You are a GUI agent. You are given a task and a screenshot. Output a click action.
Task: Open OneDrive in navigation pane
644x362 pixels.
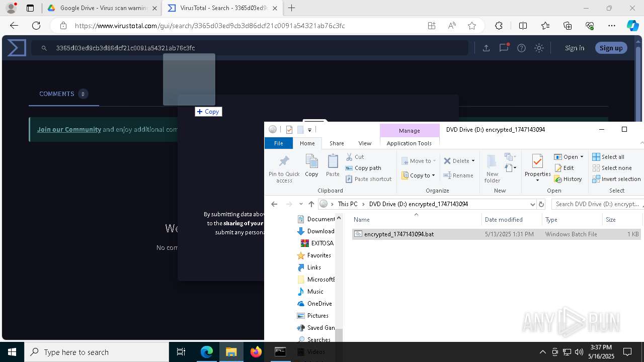click(x=314, y=304)
